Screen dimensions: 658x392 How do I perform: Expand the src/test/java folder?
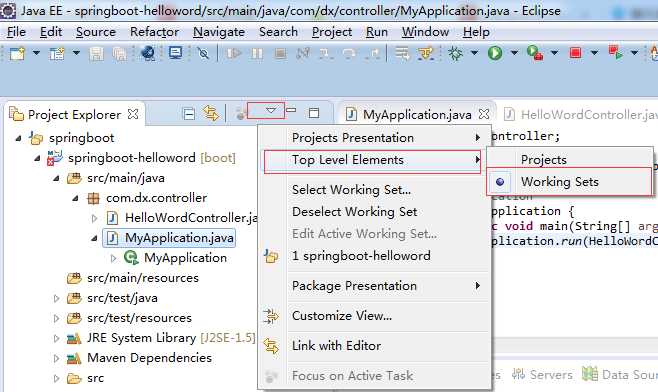point(56,298)
